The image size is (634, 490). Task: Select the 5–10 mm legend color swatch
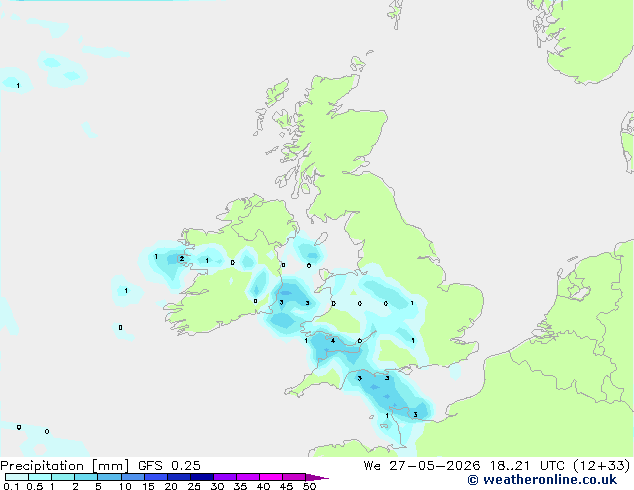click(109, 477)
